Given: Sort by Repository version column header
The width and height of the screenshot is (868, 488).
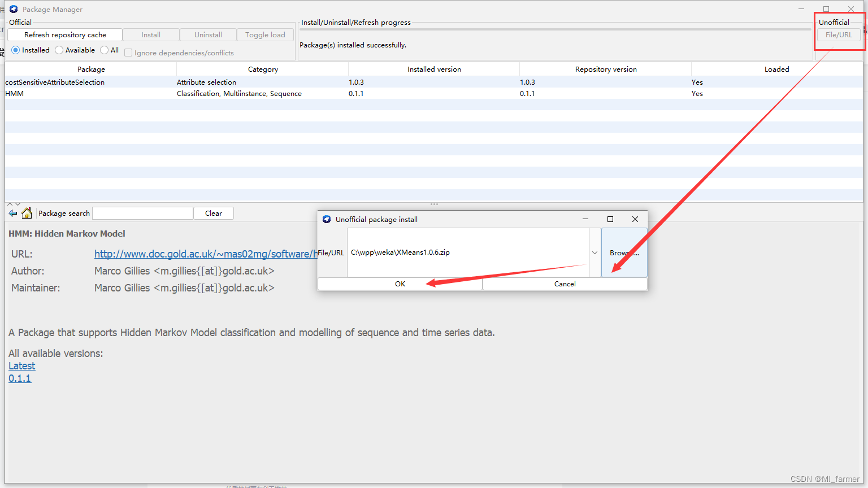Looking at the screenshot, I should tap(606, 69).
